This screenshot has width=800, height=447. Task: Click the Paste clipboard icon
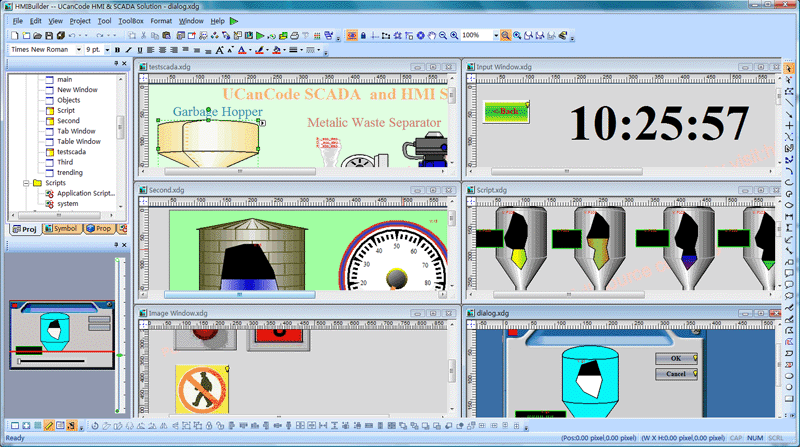tap(166, 35)
